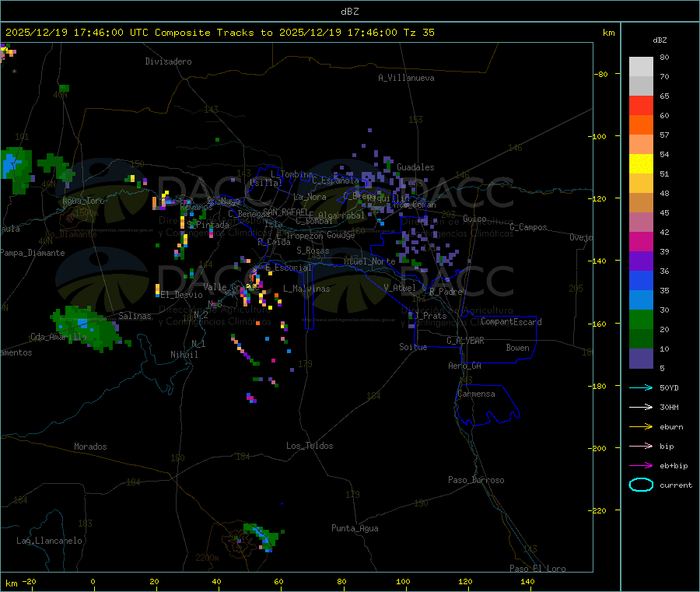Click the pink bip arrow in legend

click(641, 446)
